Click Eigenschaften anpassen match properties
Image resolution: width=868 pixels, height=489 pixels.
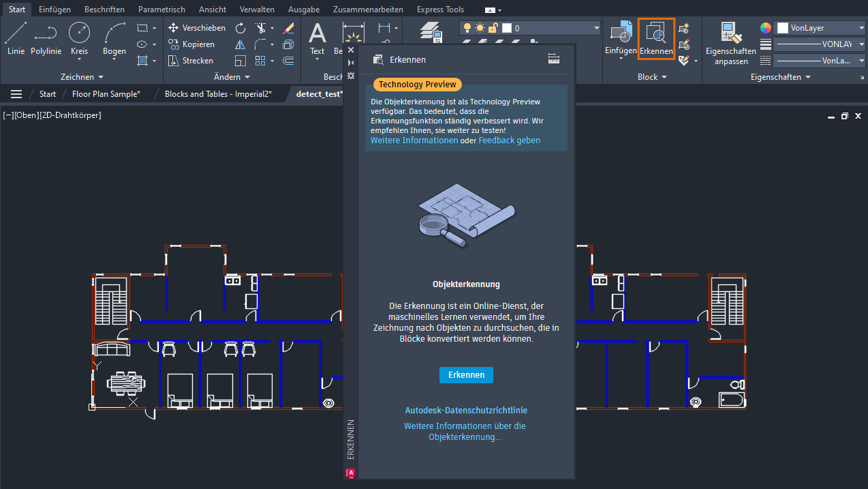[730, 43]
